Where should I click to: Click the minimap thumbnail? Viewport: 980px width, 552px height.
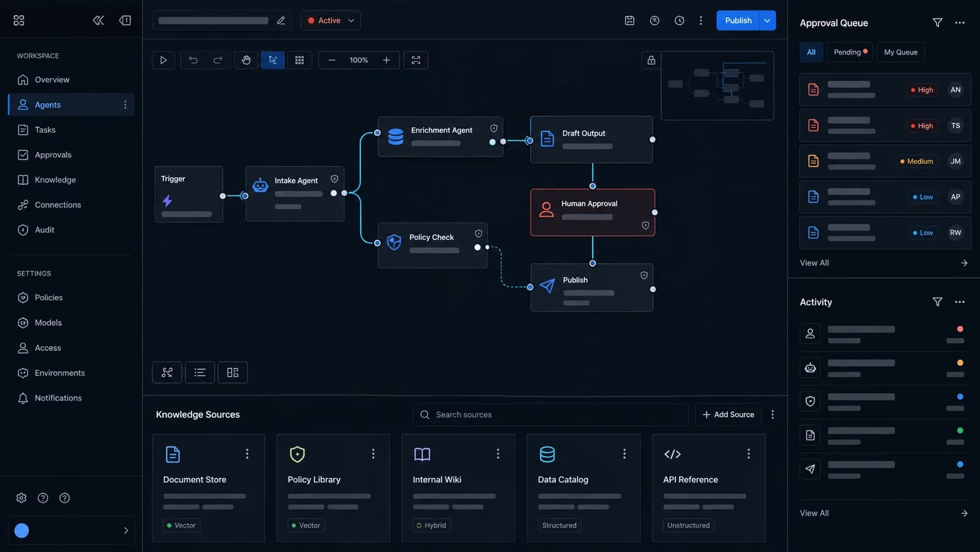[717, 86]
